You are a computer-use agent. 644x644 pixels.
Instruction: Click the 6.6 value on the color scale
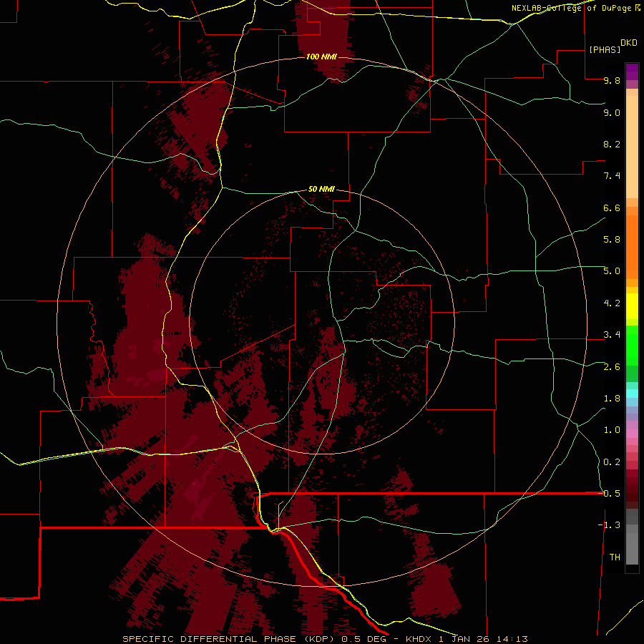point(612,208)
